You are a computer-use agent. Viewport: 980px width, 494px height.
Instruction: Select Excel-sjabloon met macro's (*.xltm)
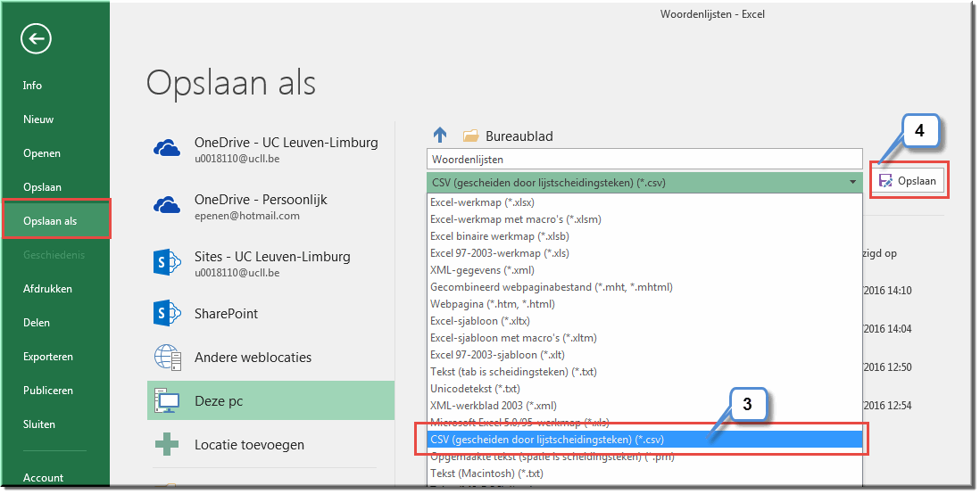[x=644, y=338]
